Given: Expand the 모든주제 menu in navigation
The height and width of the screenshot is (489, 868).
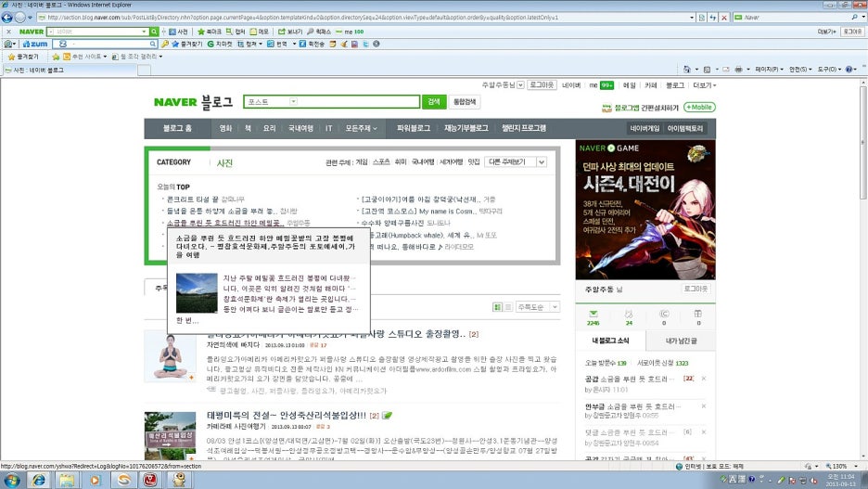Looking at the screenshot, I should [x=361, y=128].
